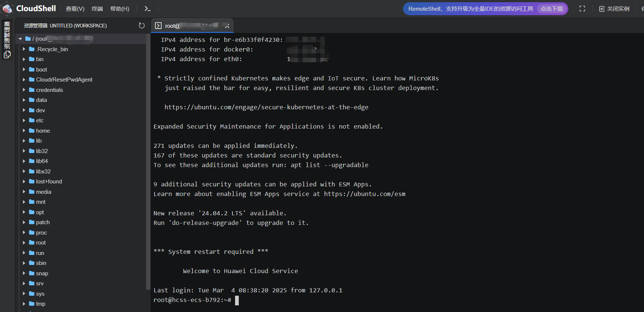
Task: Select the opt folder icon
Action: coord(32,212)
